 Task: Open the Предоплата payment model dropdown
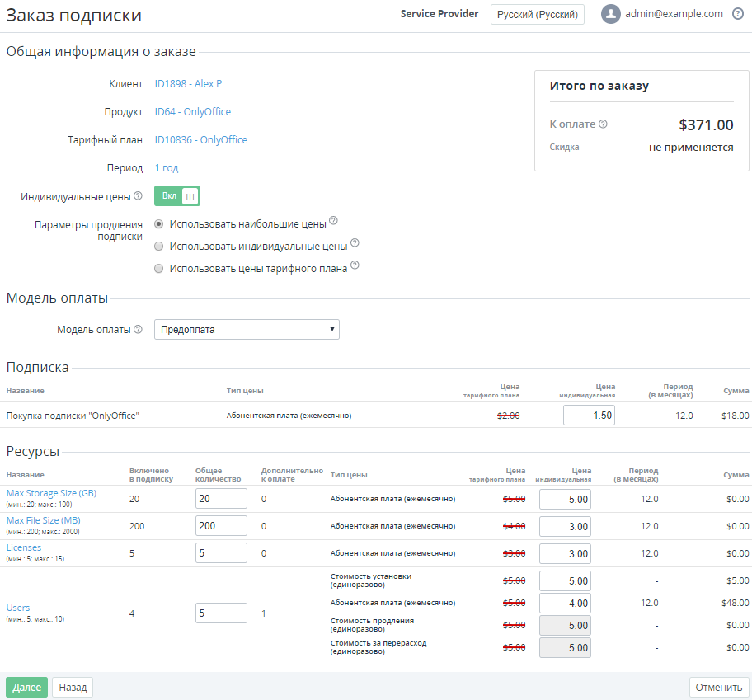[247, 330]
